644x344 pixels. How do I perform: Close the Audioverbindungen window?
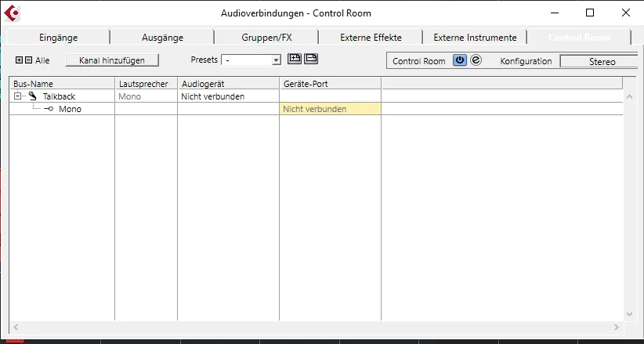(x=625, y=13)
